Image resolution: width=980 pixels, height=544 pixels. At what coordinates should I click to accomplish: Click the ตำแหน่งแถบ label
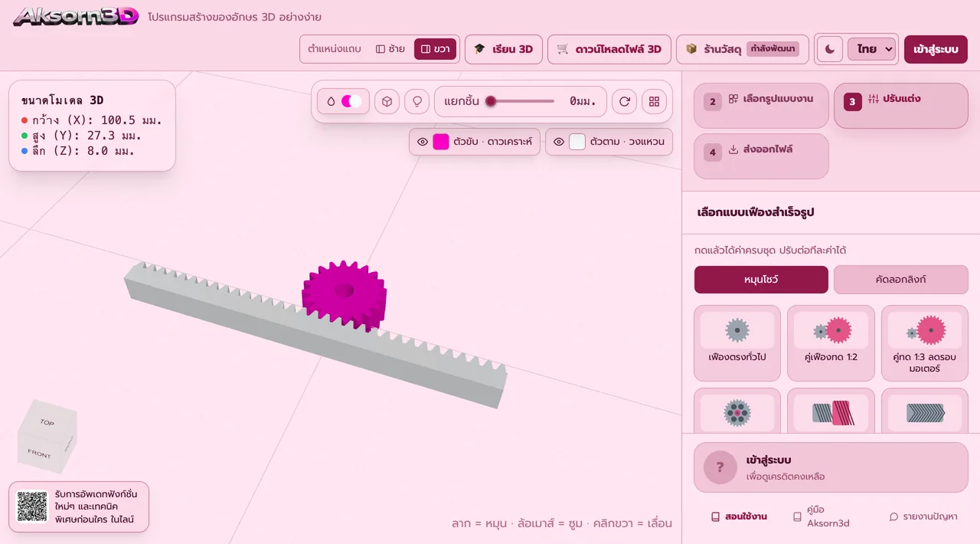pyautogui.click(x=334, y=49)
